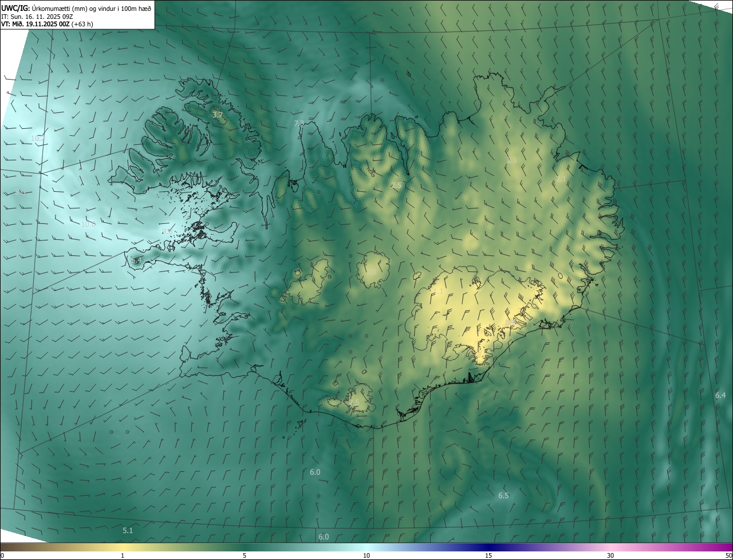Click the '30' tick label on the colour scale

point(610,556)
